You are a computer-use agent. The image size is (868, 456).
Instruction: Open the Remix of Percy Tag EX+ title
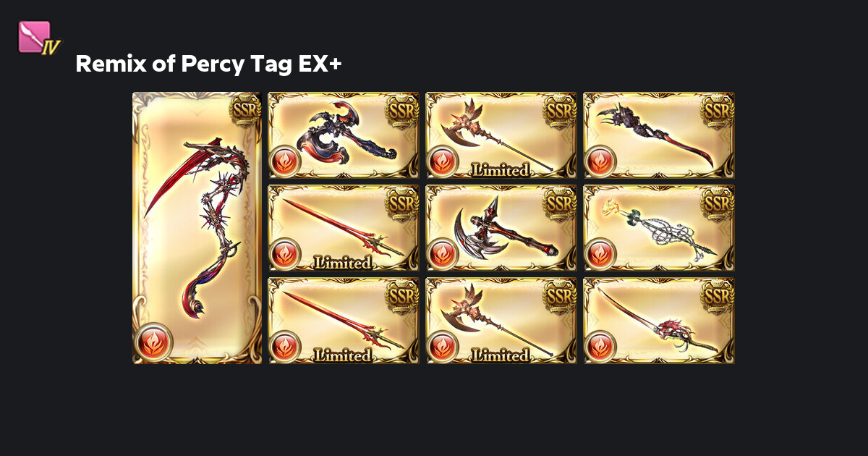coord(208,64)
